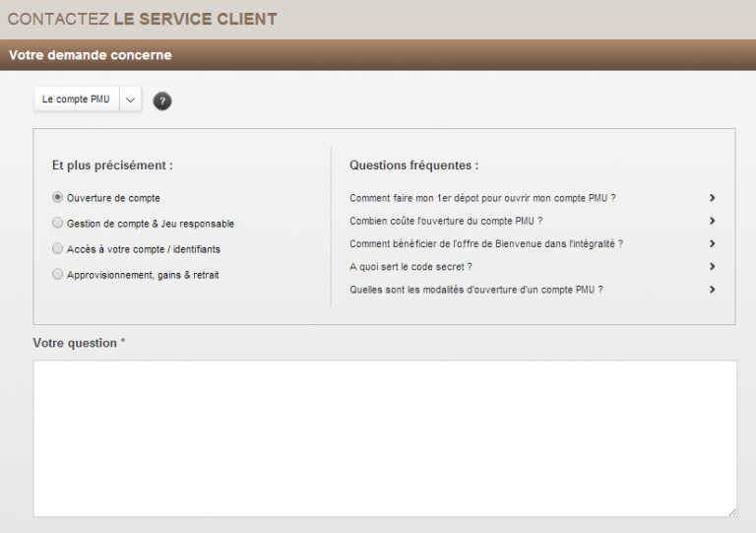756x533 pixels.
Task: Click inside the 'Votre question' text area
Action: pyautogui.click(x=385, y=437)
